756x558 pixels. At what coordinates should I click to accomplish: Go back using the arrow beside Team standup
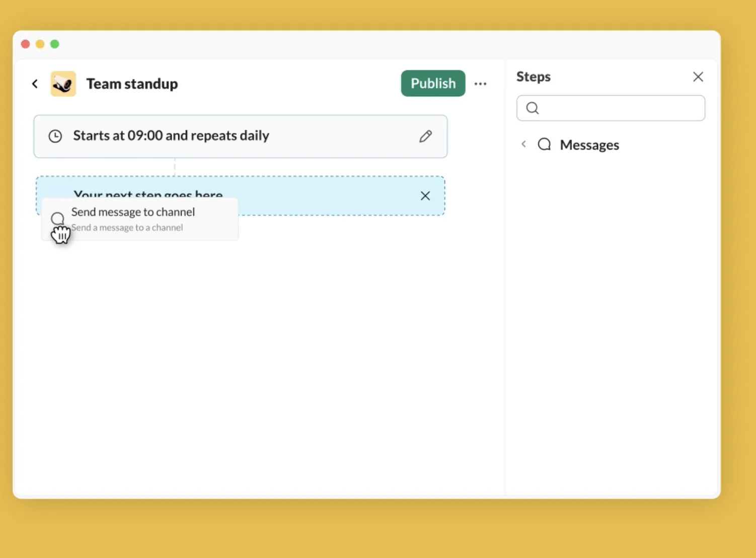(x=35, y=84)
